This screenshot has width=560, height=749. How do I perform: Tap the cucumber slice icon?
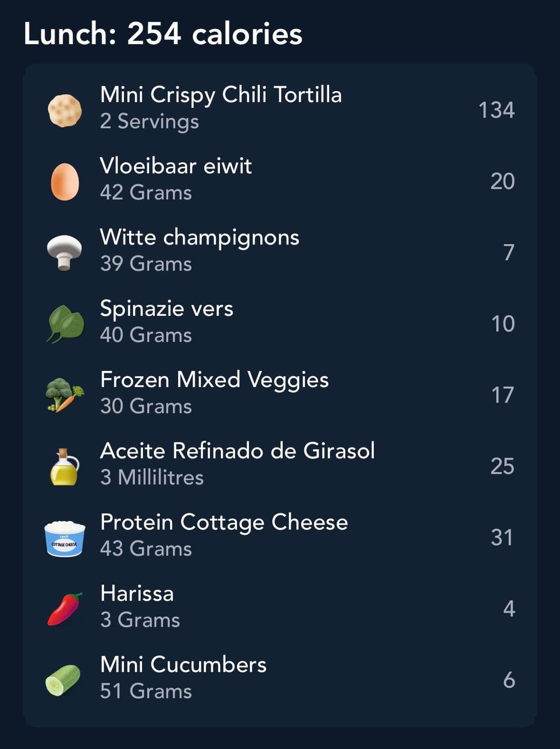pyautogui.click(x=63, y=680)
